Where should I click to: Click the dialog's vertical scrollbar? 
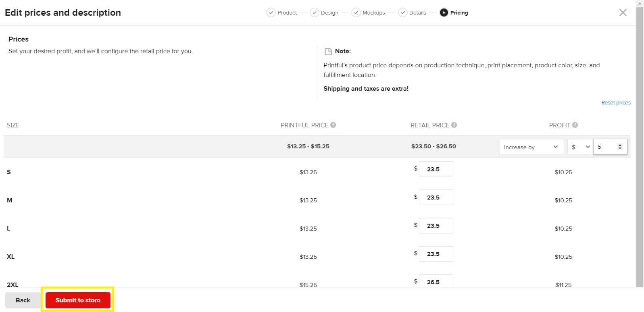[x=640, y=147]
